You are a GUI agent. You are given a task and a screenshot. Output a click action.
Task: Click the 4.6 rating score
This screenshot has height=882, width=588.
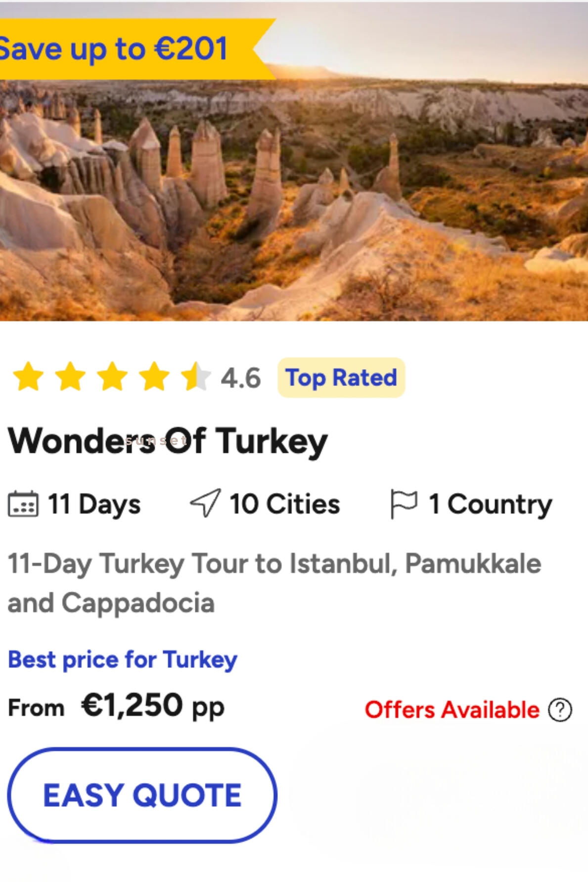(x=240, y=378)
